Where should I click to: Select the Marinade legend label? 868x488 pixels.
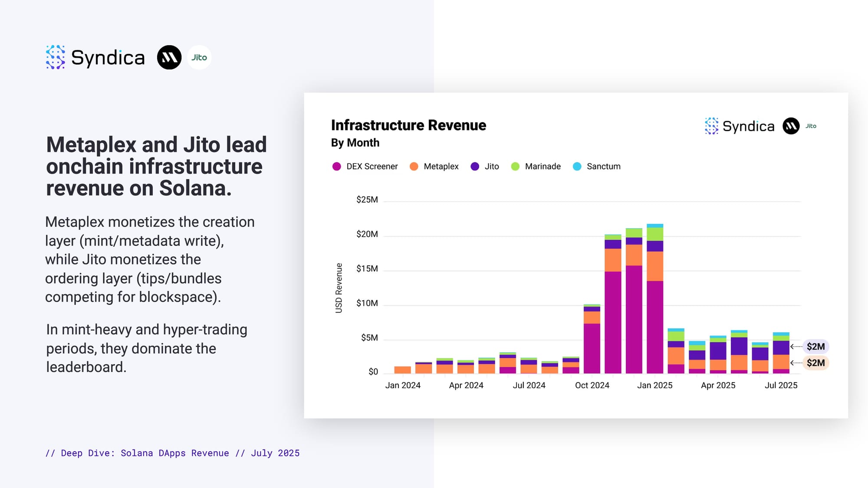click(x=542, y=167)
